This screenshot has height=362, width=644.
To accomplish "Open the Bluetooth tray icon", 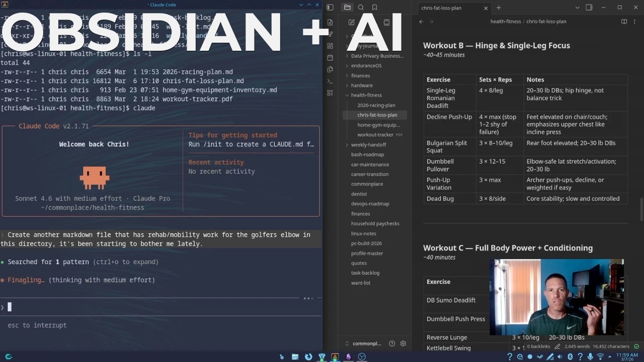I will click(570, 356).
